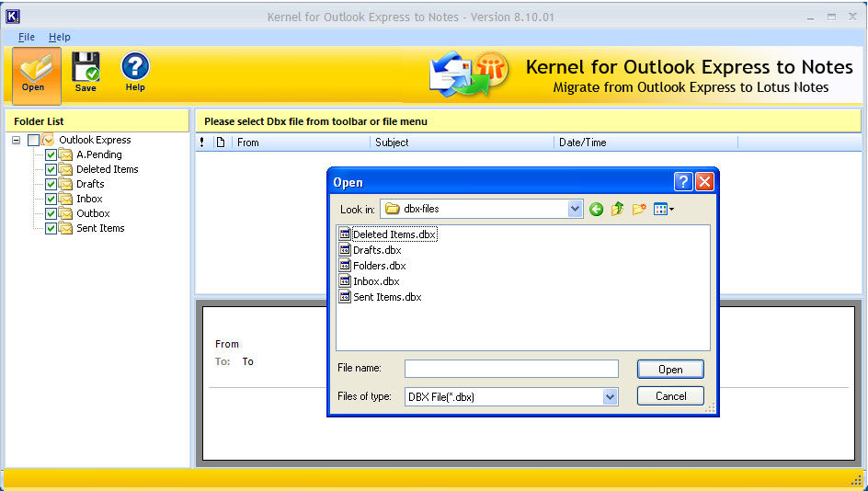Expand the Look in dropdown
This screenshot has height=491, width=868.
576,210
